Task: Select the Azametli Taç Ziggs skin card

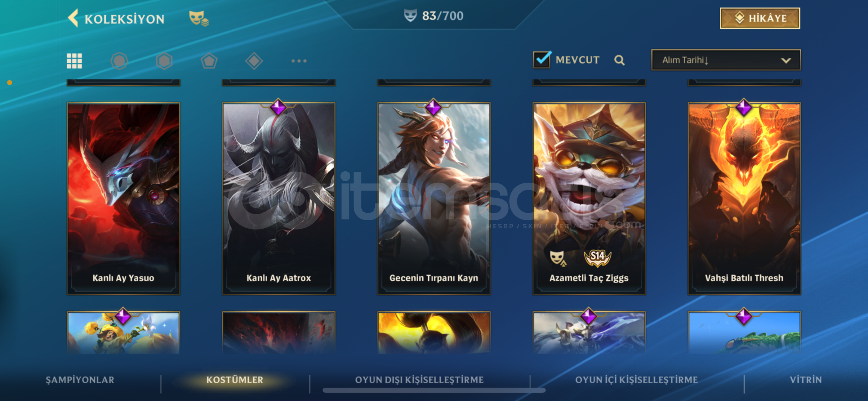Action: coord(589,199)
